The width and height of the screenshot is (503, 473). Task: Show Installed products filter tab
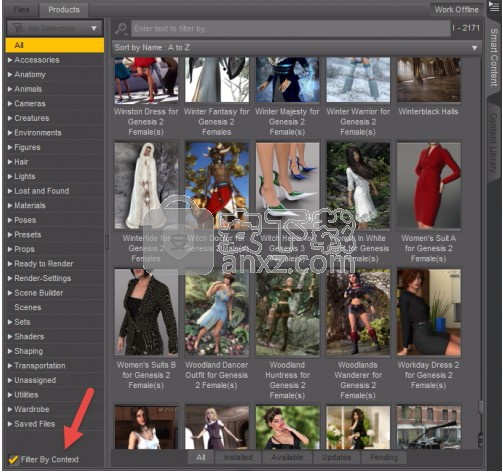click(x=238, y=457)
